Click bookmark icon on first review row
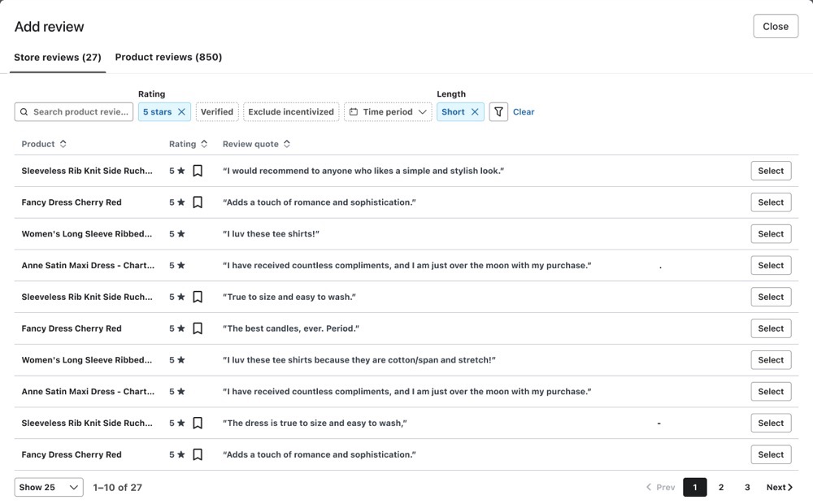Viewport: 813px width, 504px height. [x=198, y=171]
